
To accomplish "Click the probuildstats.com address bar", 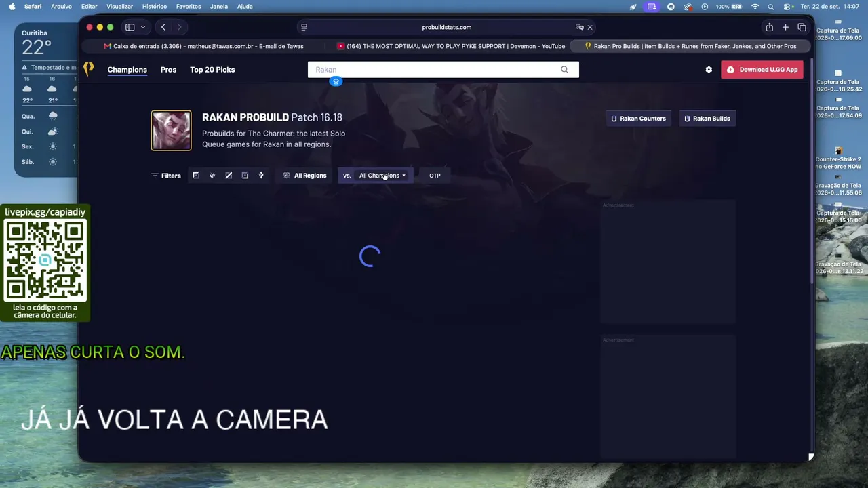I will coord(447,27).
